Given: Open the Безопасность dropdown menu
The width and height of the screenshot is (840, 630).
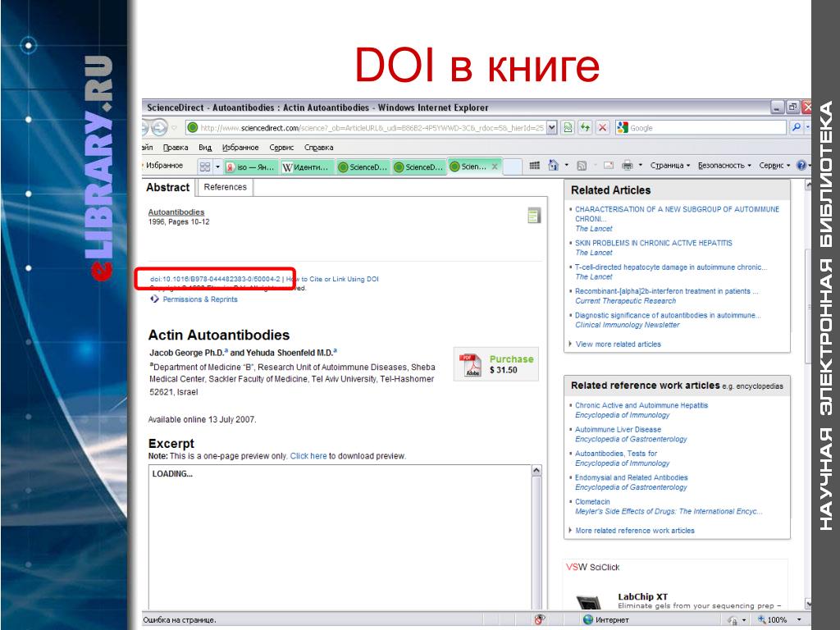Looking at the screenshot, I should pos(724,166).
